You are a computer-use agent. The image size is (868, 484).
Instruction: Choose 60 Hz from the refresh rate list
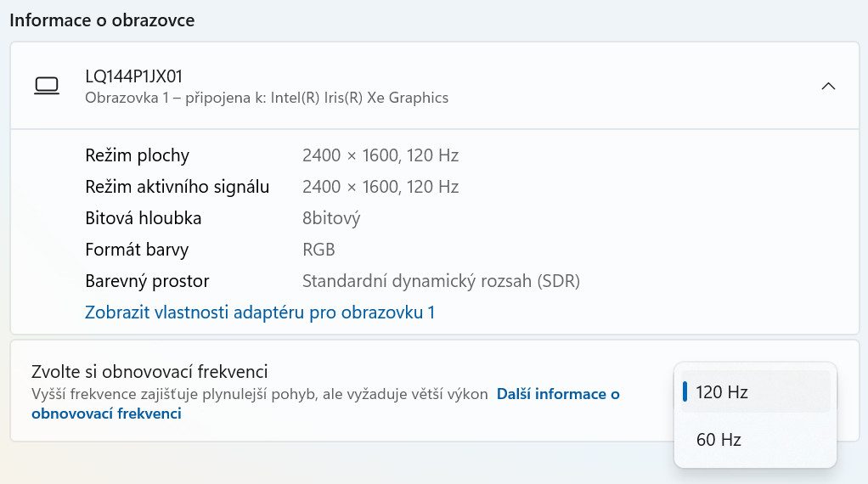[x=755, y=439]
